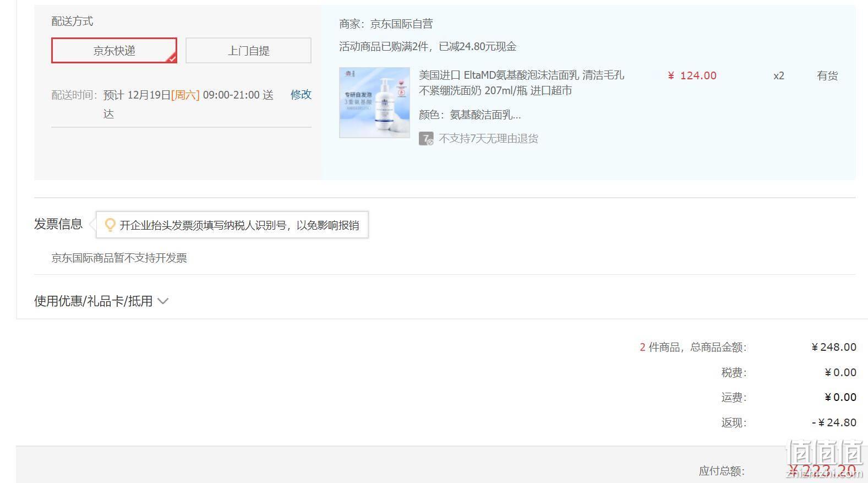Click the 税费 value ¥0.00
This screenshot has width=868, height=483.
(x=840, y=372)
